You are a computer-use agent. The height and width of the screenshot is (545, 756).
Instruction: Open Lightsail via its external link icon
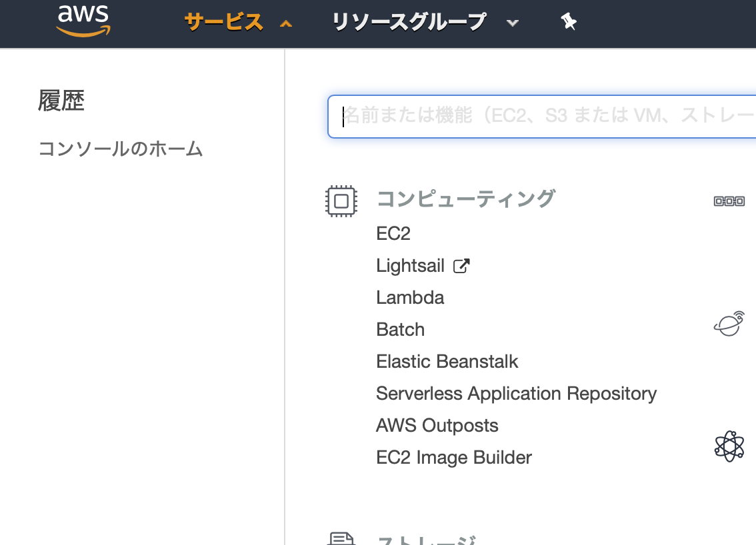coord(463,265)
